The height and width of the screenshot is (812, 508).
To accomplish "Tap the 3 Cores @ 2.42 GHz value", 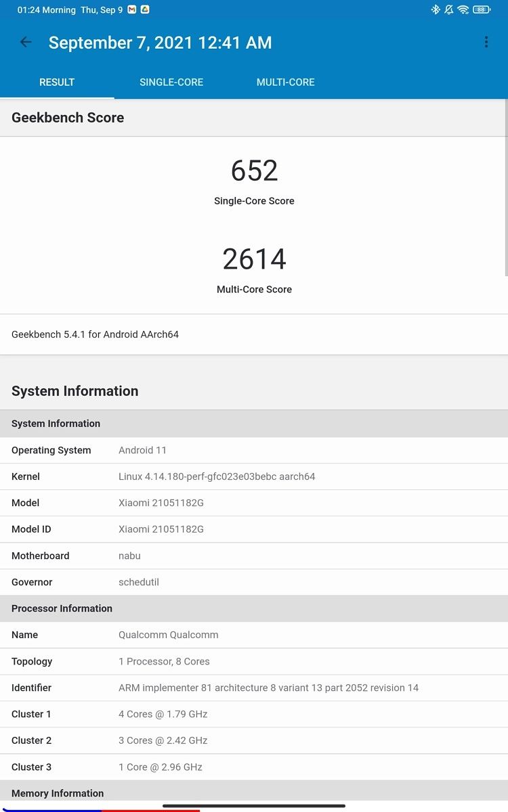I will [x=163, y=740].
